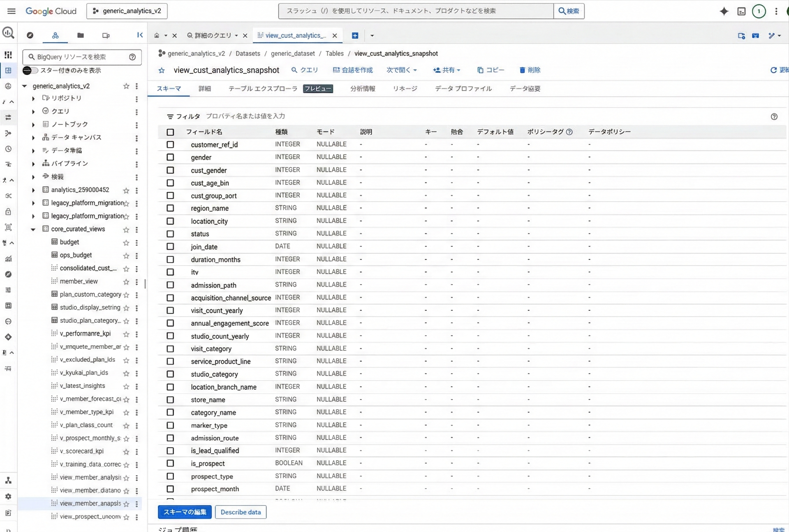
Task: Star the member_view item
Action: [x=126, y=282]
